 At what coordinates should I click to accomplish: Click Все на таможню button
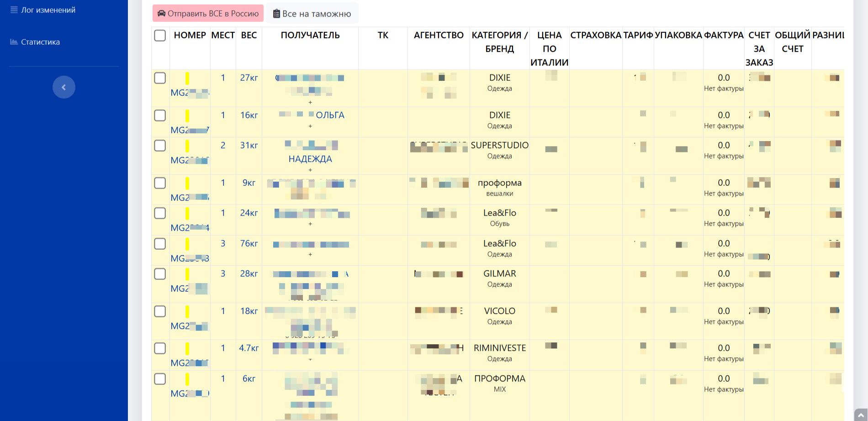(312, 14)
